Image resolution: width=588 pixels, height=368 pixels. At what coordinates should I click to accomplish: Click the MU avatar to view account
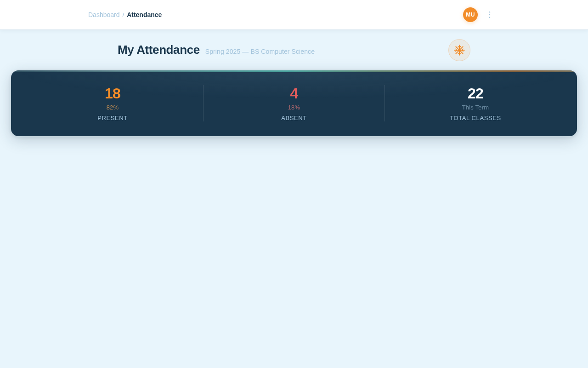coord(470,14)
